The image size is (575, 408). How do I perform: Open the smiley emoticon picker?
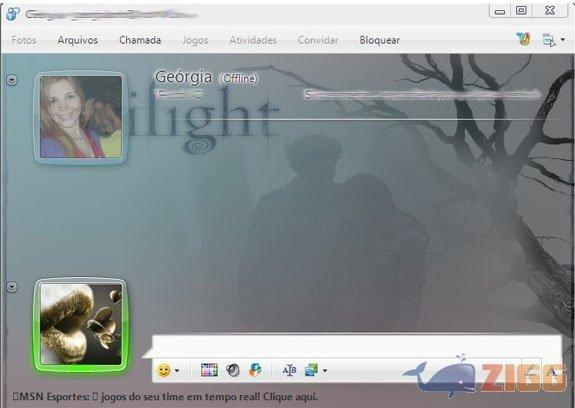click(164, 371)
